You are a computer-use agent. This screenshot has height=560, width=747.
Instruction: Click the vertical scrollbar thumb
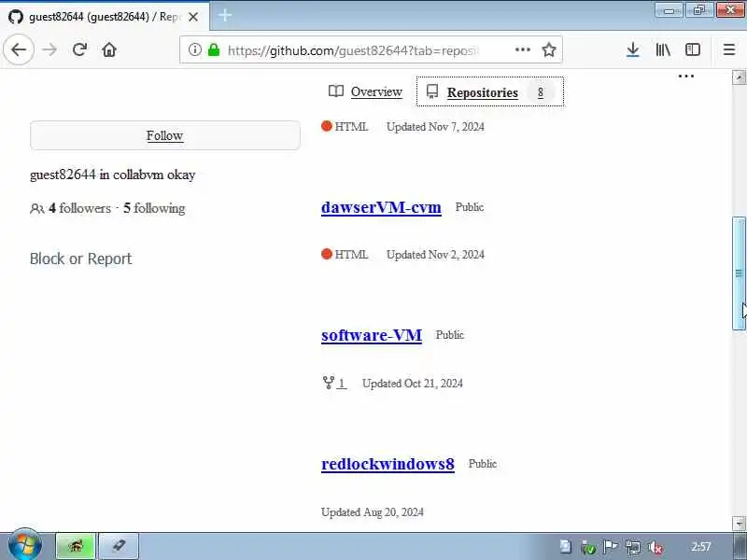coord(739,273)
